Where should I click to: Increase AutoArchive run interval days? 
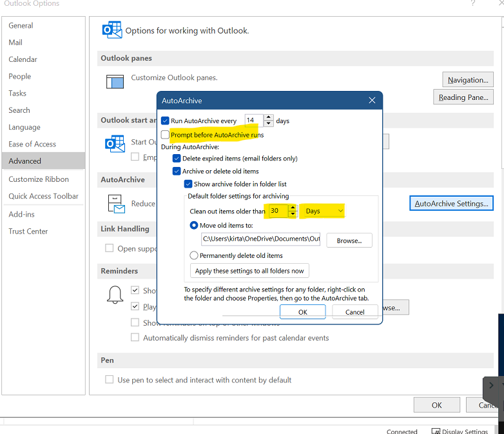coord(269,118)
